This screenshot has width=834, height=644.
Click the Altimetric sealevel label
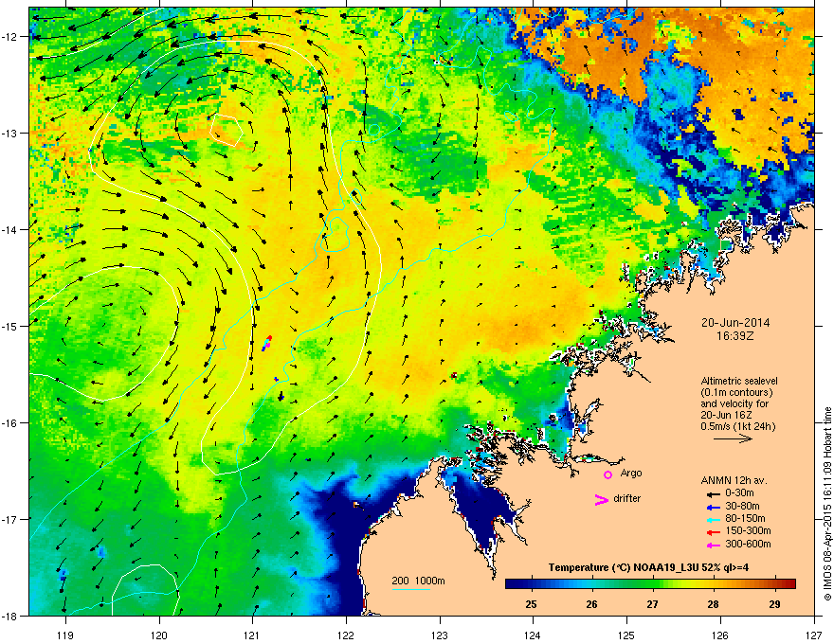coord(739,381)
